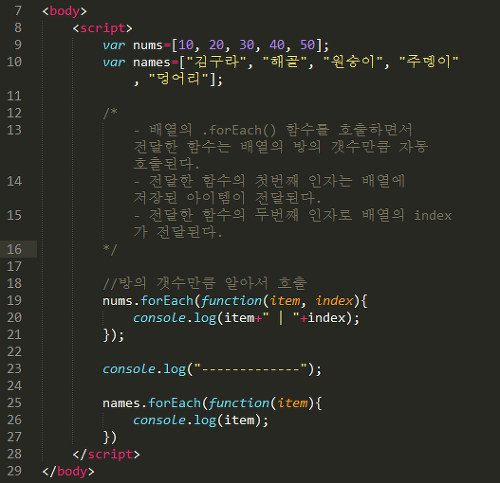
Task: Click the number 50 in nums array
Action: (x=307, y=45)
